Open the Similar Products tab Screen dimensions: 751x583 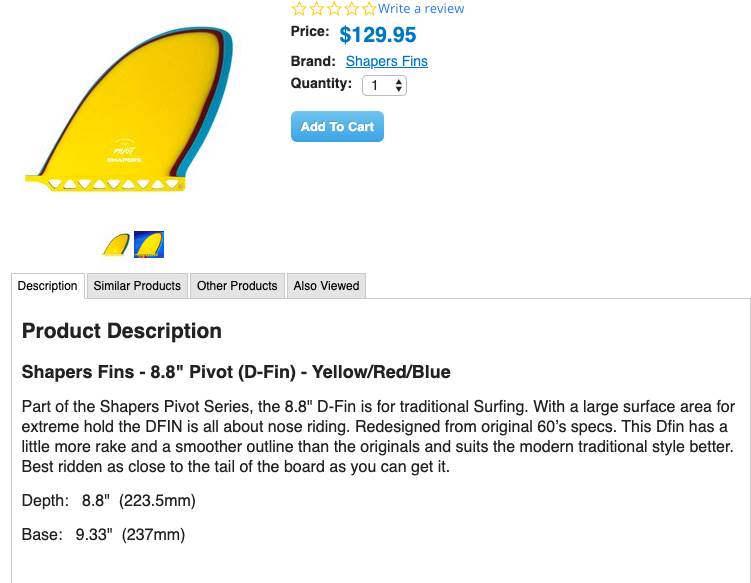pyautogui.click(x=137, y=286)
